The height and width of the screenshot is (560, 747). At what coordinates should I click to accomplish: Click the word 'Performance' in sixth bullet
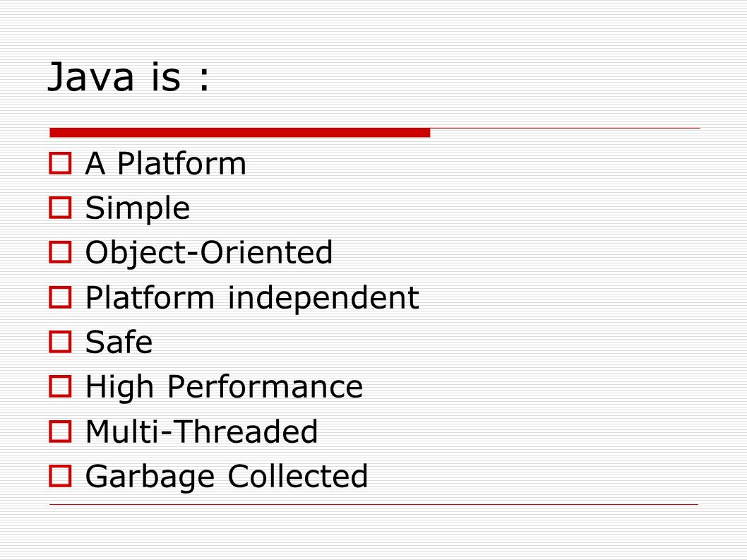pos(265,386)
